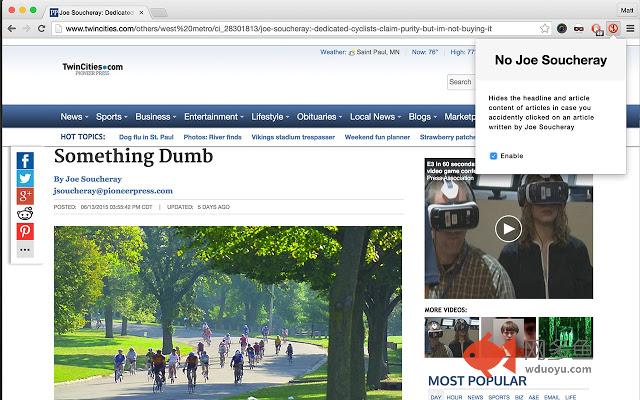Click the cyclists article photo

(228, 313)
